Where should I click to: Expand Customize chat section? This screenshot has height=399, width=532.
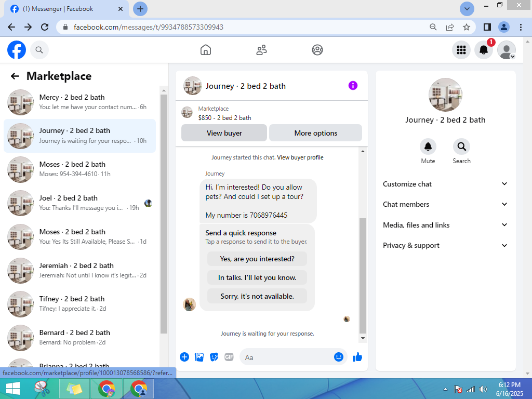pos(445,184)
